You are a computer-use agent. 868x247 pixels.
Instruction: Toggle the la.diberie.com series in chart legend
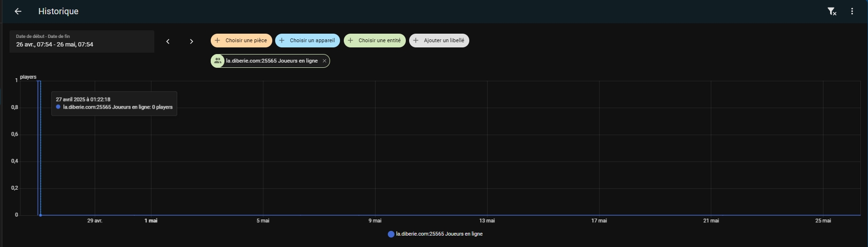click(x=439, y=234)
